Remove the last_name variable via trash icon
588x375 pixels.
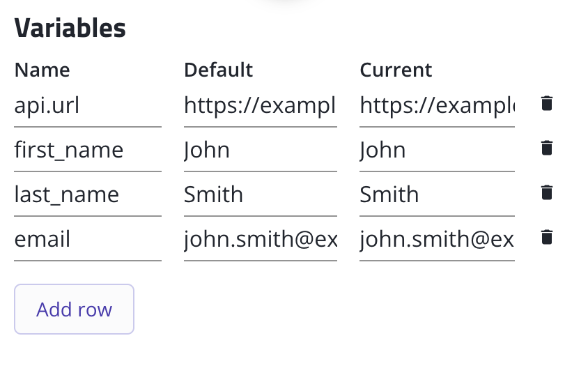(547, 193)
